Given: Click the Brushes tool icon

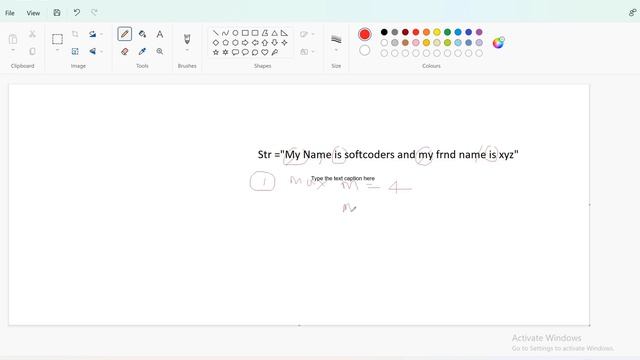Looking at the screenshot, I should point(187,39).
